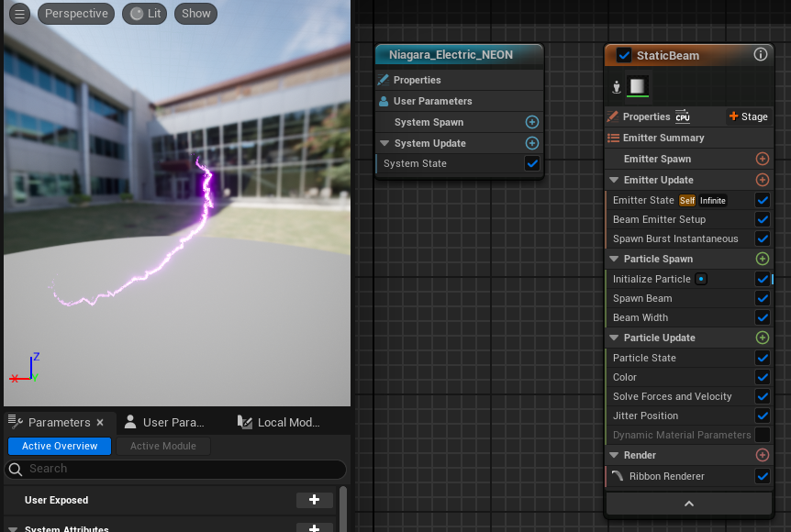Disable the StaticBeam emitter checkbox
Screen dimensions: 791x532
(x=624, y=55)
